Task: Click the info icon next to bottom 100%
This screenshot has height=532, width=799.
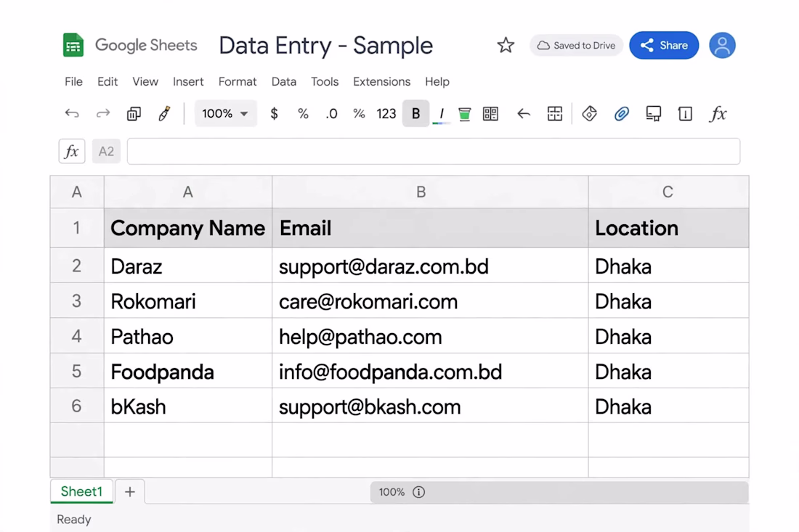Action: coord(419,492)
